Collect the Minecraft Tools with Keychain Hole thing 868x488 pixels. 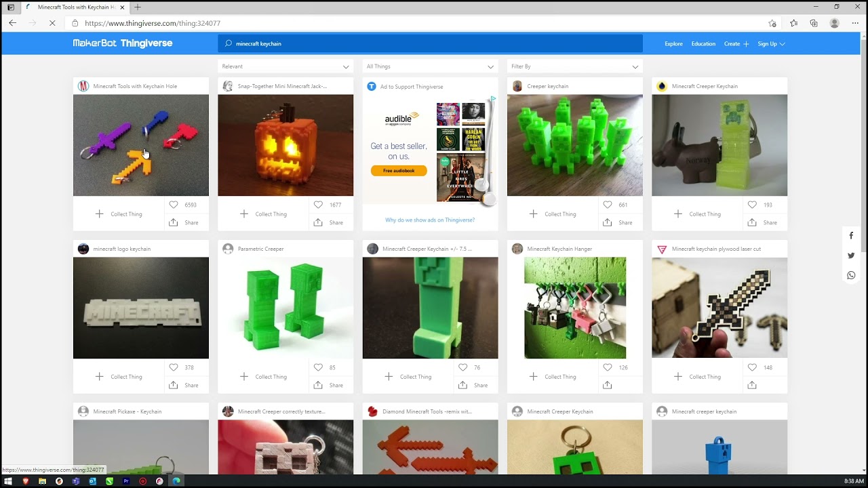coord(119,214)
